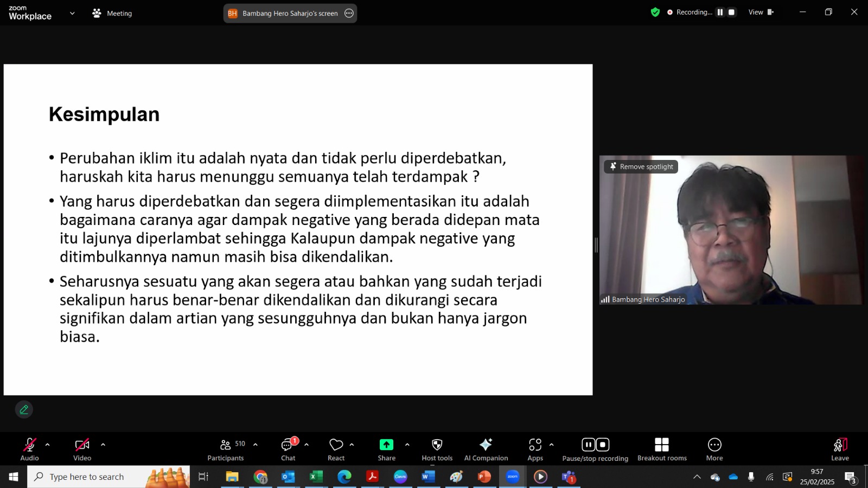The height and width of the screenshot is (488, 868).
Task: Open the More options menu
Action: coord(714,450)
